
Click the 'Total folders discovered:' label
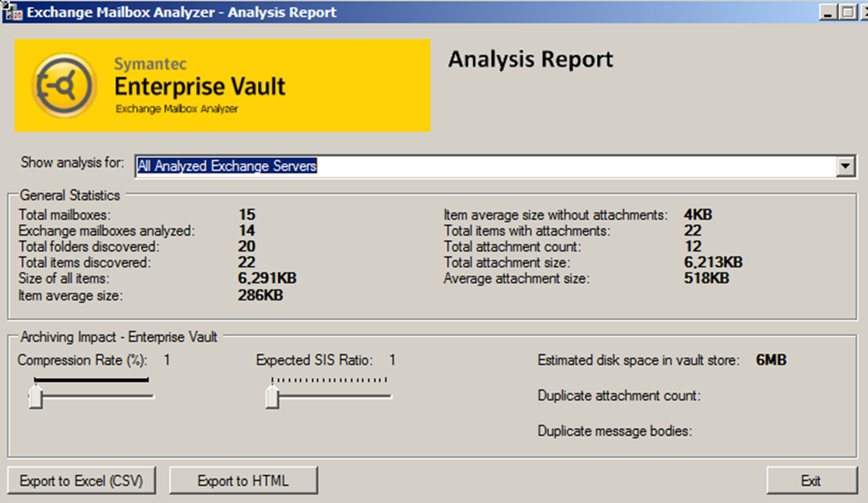pos(89,247)
